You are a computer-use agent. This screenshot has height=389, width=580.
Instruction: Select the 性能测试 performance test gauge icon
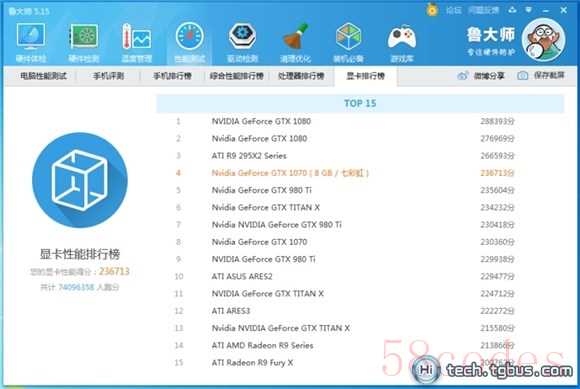coord(189,42)
